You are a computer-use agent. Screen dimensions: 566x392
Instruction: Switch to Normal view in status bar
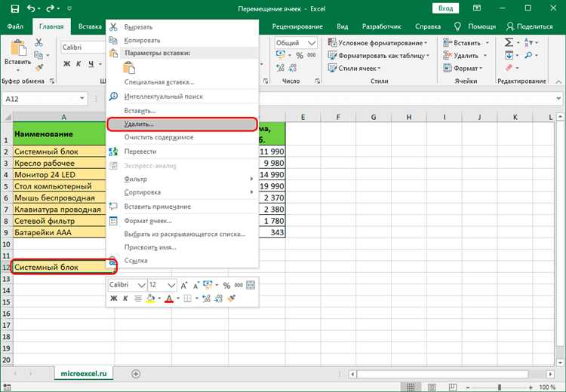click(x=411, y=387)
